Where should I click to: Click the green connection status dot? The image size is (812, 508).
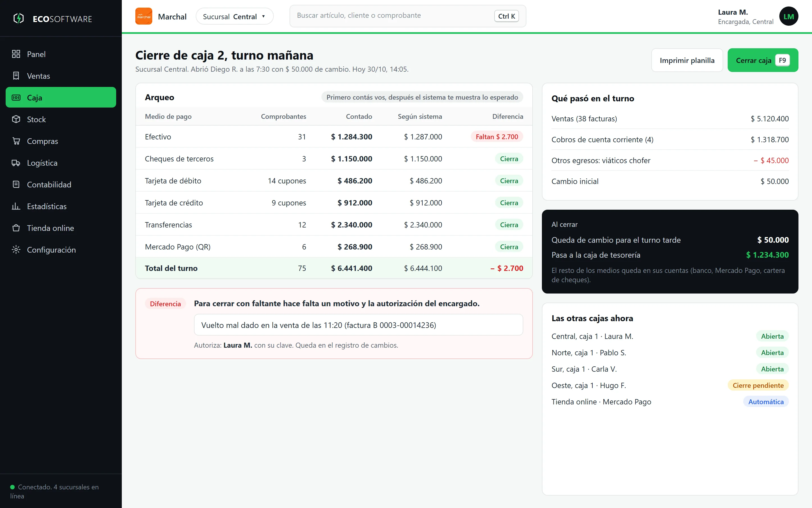tap(12, 487)
